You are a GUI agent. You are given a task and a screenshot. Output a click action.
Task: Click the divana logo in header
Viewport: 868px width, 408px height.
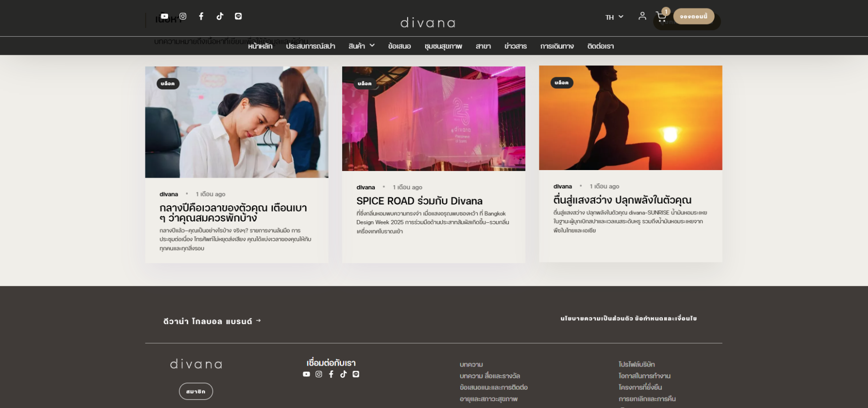tap(427, 23)
